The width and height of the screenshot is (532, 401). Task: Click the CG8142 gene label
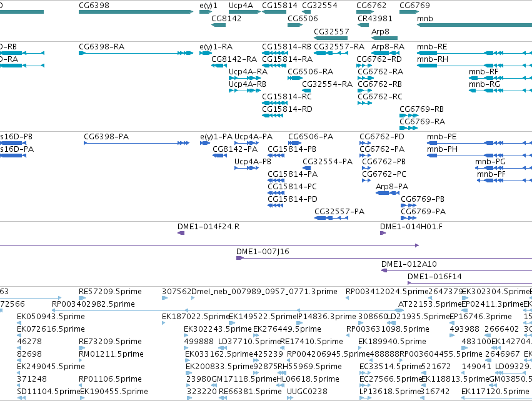(226, 19)
